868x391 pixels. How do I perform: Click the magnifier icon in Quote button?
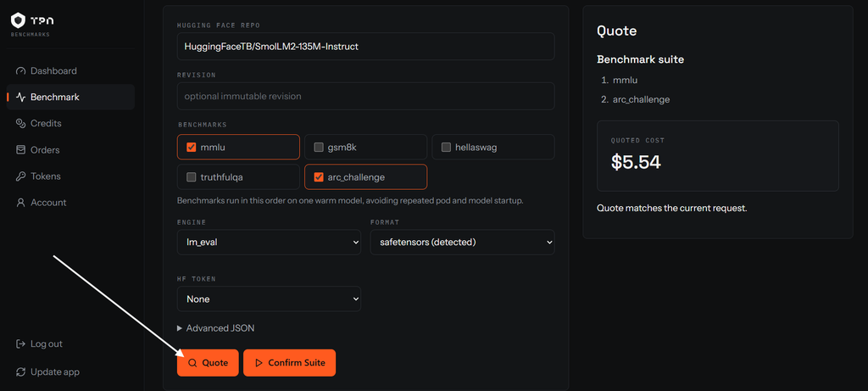click(192, 363)
